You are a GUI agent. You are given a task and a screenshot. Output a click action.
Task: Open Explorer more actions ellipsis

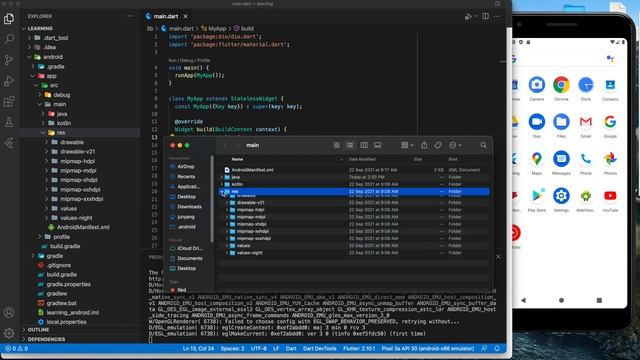point(131,16)
